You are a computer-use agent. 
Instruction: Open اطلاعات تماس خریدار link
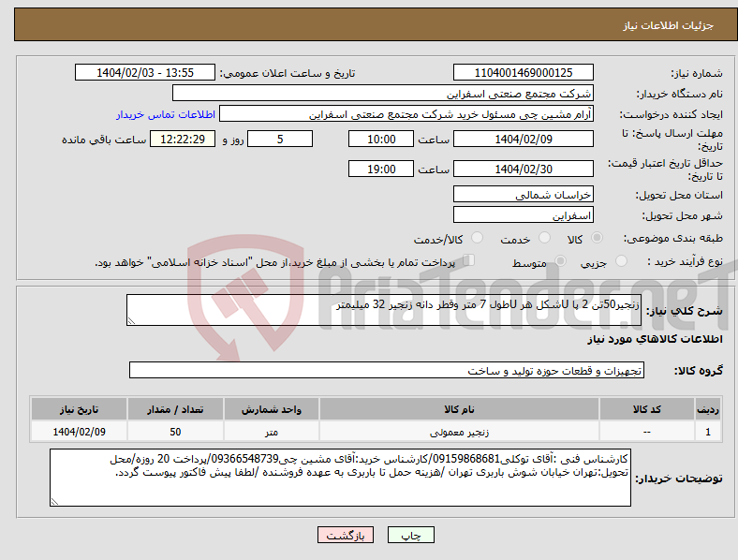click(x=166, y=114)
